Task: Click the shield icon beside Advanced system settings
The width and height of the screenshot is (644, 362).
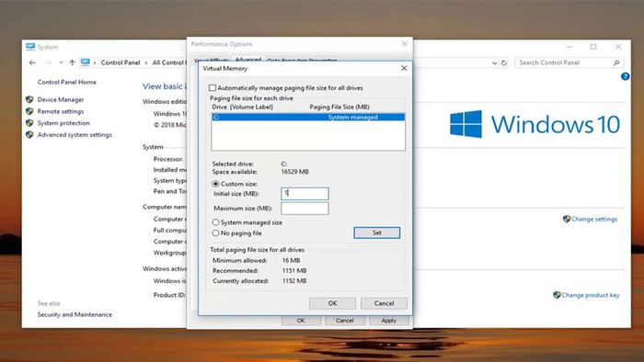Action: point(29,134)
